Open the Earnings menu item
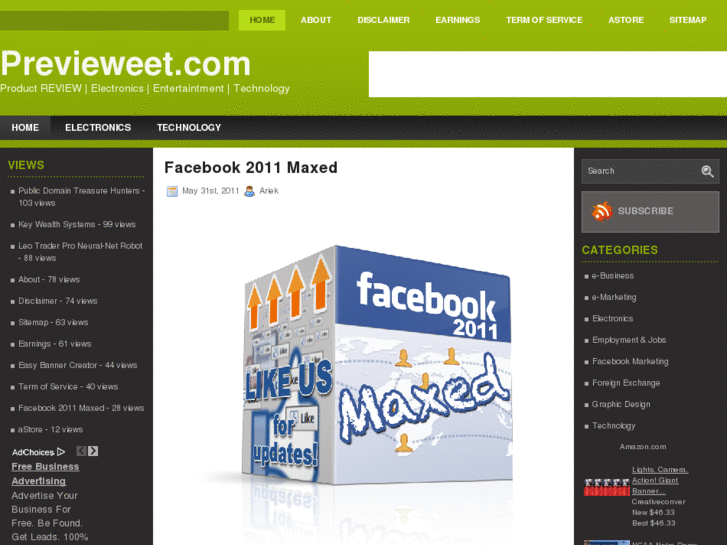Viewport: 727px width, 545px height. click(458, 20)
